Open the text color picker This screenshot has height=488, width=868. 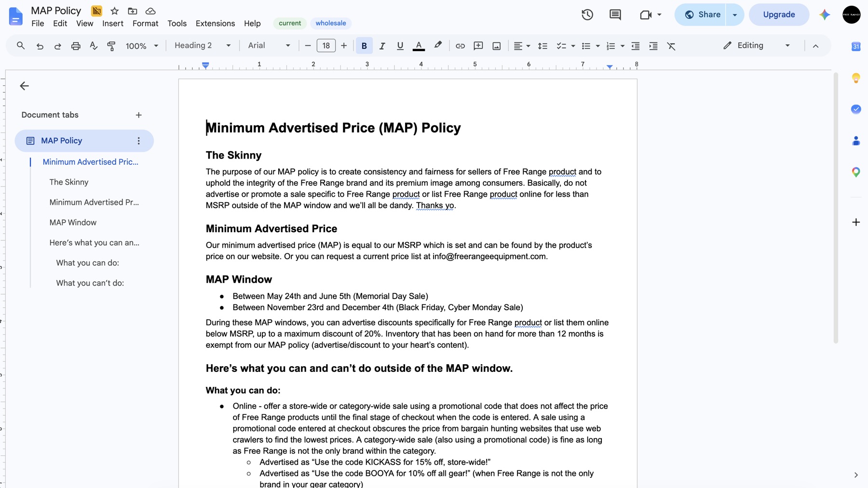pos(419,46)
